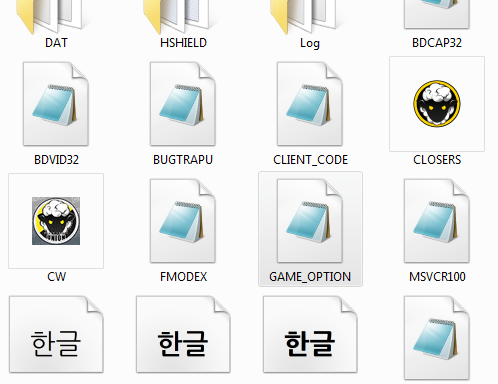
Task: Choose the MSVCR100 file icon
Action: [437, 221]
